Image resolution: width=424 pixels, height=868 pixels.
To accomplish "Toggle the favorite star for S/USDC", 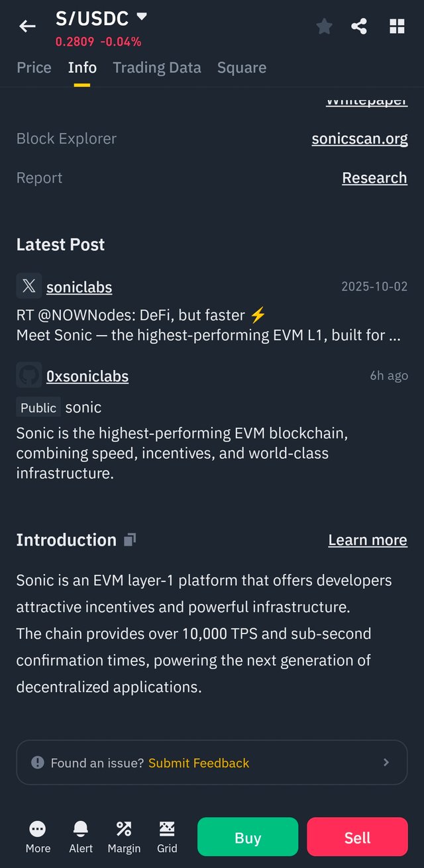I will (324, 26).
